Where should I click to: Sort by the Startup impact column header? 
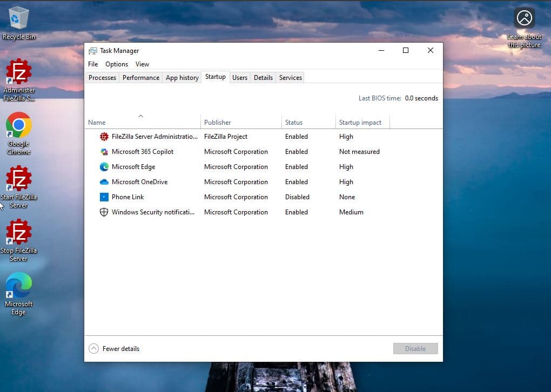(360, 123)
